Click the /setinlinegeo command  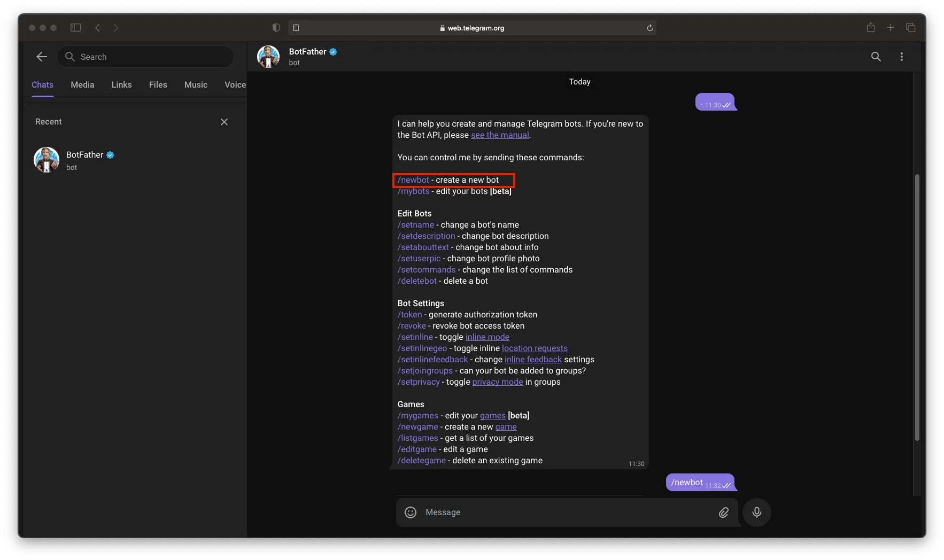pyautogui.click(x=422, y=348)
